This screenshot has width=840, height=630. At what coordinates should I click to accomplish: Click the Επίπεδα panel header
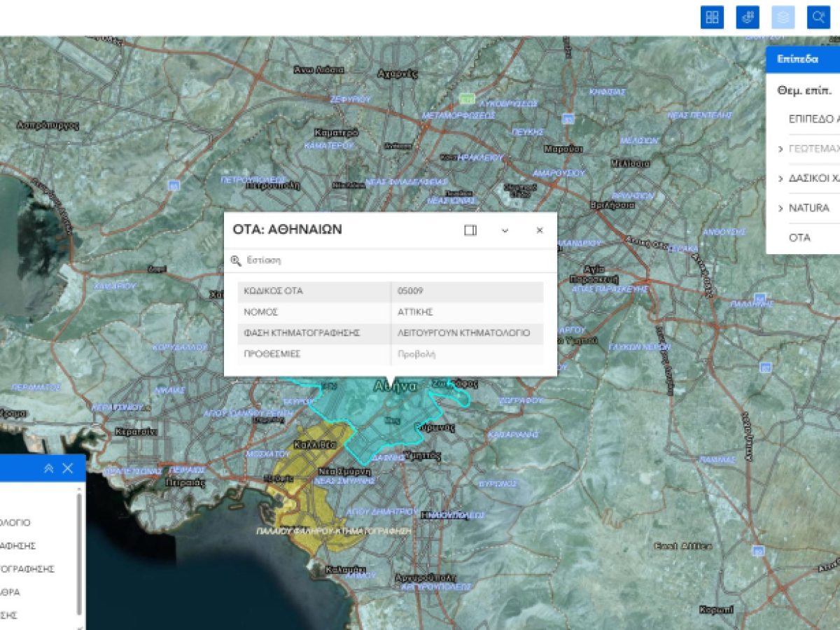click(x=798, y=59)
